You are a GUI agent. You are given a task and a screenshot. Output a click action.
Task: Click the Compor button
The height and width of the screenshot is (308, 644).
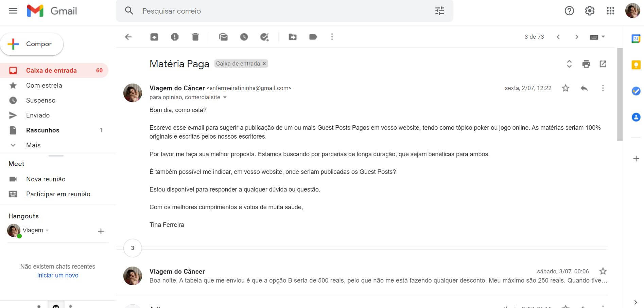point(32,44)
